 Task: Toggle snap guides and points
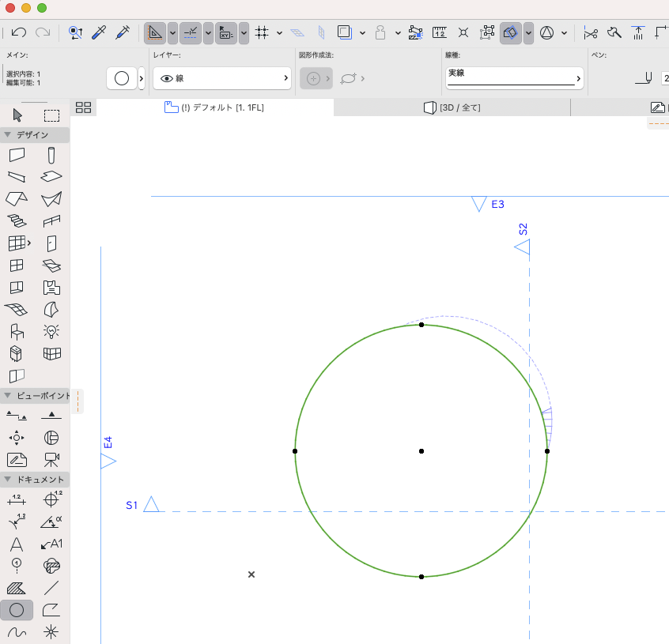coord(191,33)
